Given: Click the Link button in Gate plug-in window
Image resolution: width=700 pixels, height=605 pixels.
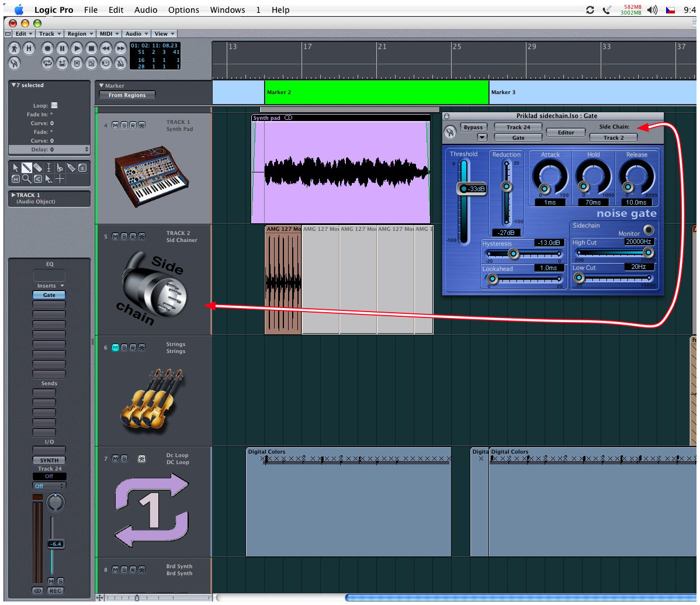Looking at the screenshot, I should click(x=450, y=132).
